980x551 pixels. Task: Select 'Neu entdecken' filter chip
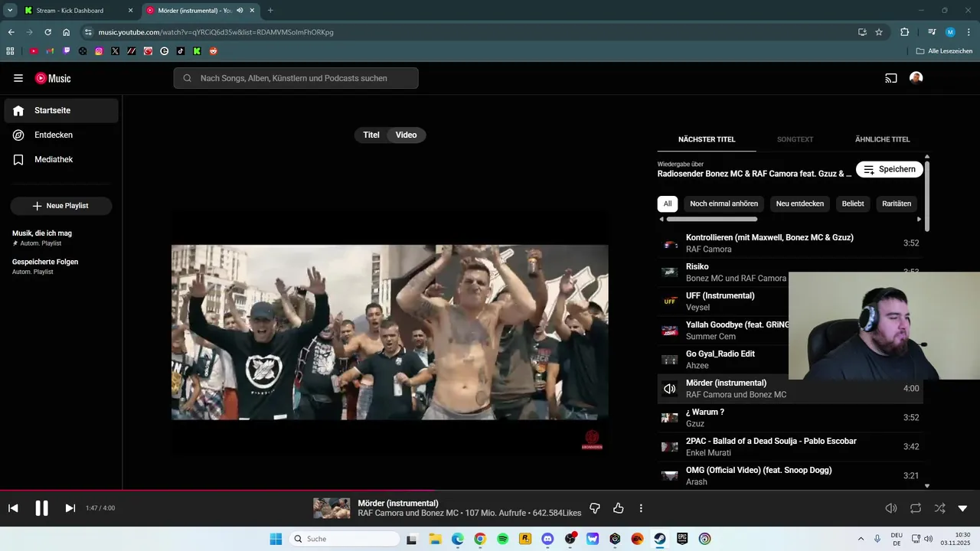[x=800, y=204]
